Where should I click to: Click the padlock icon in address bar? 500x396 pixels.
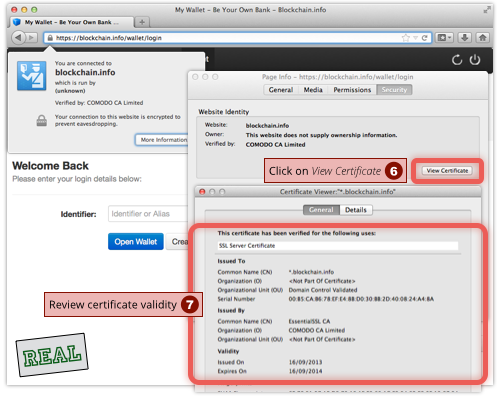point(50,38)
